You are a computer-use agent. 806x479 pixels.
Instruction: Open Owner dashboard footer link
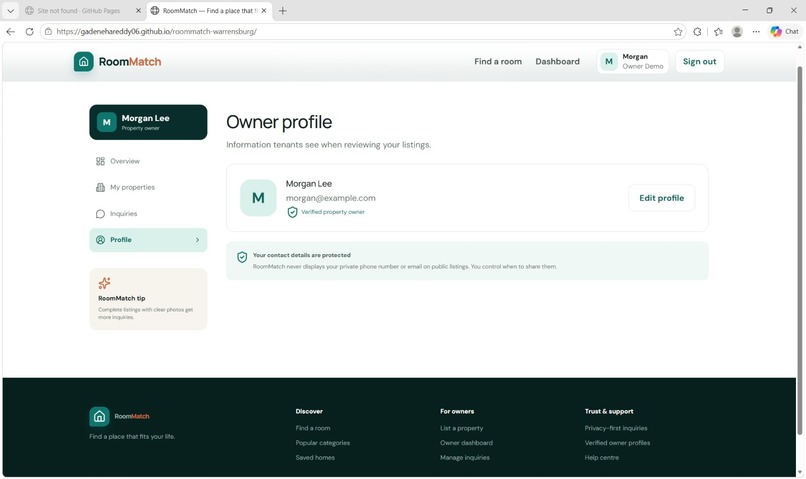click(466, 443)
